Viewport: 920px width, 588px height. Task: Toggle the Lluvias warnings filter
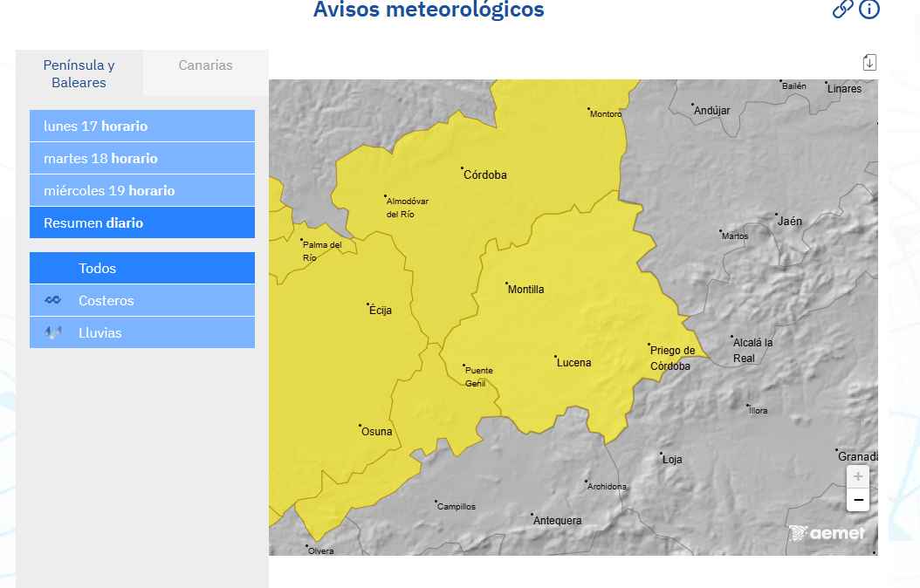point(100,332)
